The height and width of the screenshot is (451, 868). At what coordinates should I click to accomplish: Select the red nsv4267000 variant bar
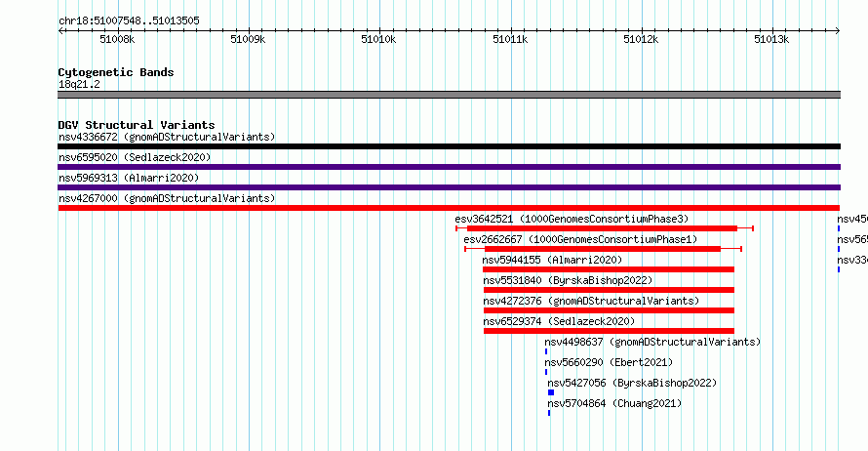point(449,208)
